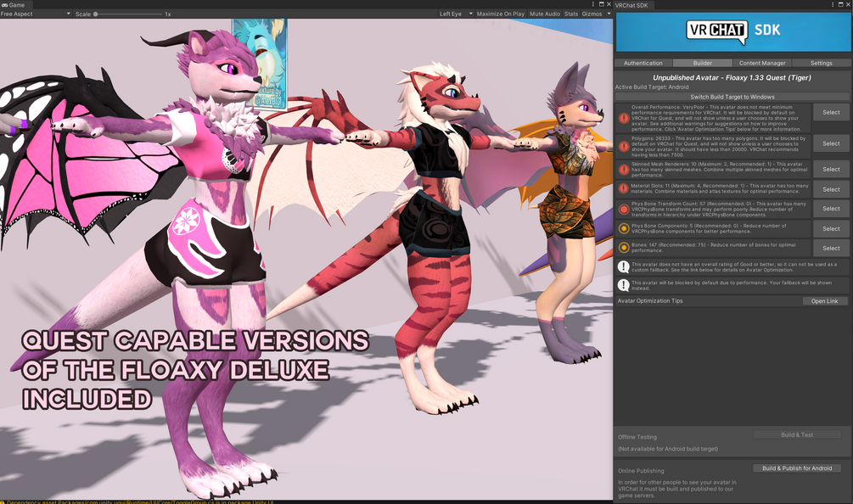Click the Game view Scale slider handle
The height and width of the screenshot is (504, 853).
[96, 14]
